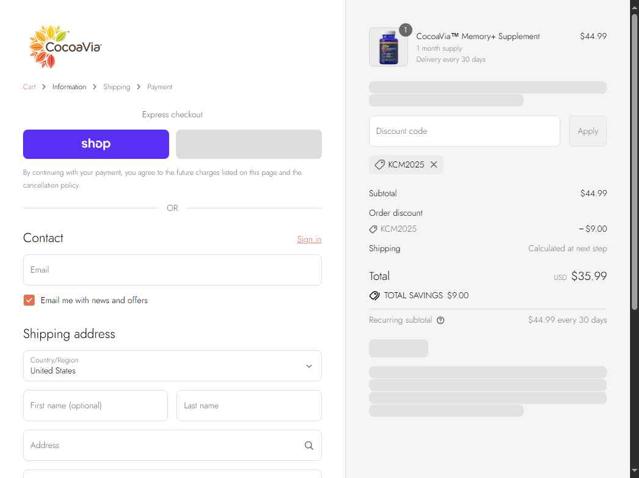Click the scrollbar down arrow
The image size is (639, 478).
point(635,471)
